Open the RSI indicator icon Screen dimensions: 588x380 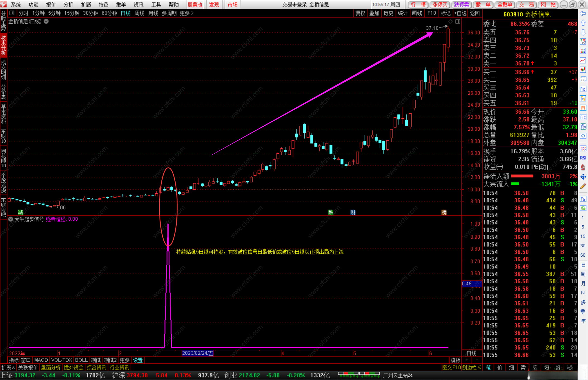tap(583, 158)
